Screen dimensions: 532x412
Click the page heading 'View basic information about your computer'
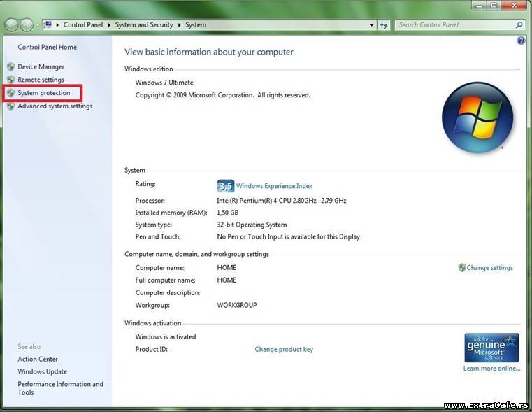tap(208, 52)
